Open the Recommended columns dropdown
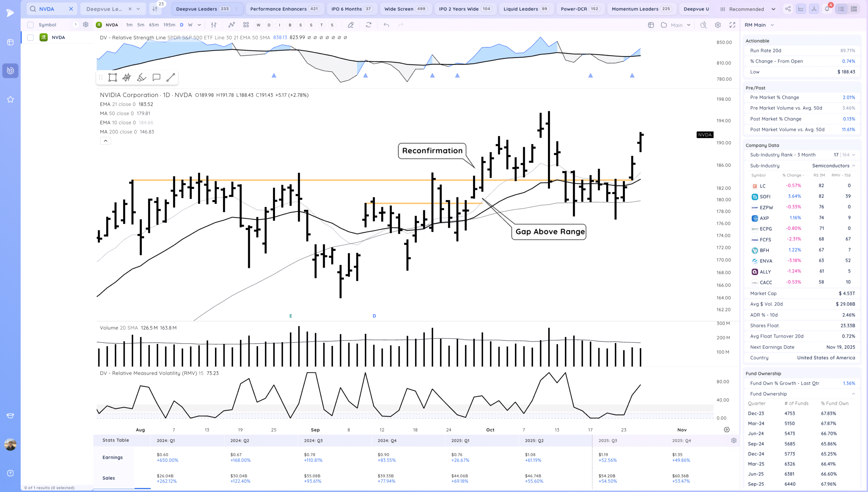 (x=747, y=9)
